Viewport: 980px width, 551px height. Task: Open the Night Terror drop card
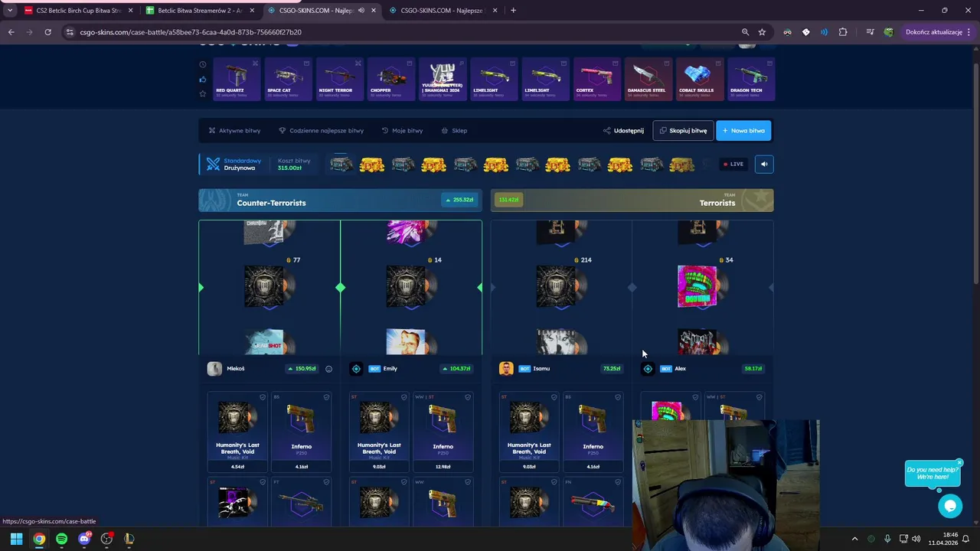(338, 79)
